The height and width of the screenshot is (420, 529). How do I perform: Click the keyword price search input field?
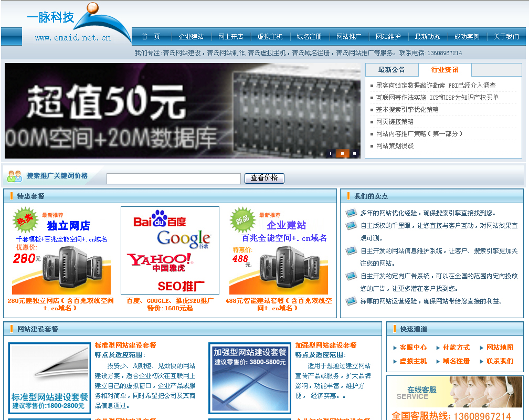point(173,178)
